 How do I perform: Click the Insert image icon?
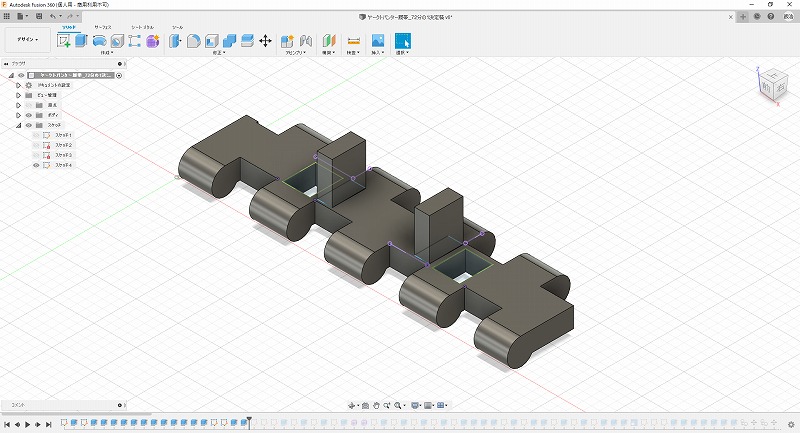[x=378, y=41]
